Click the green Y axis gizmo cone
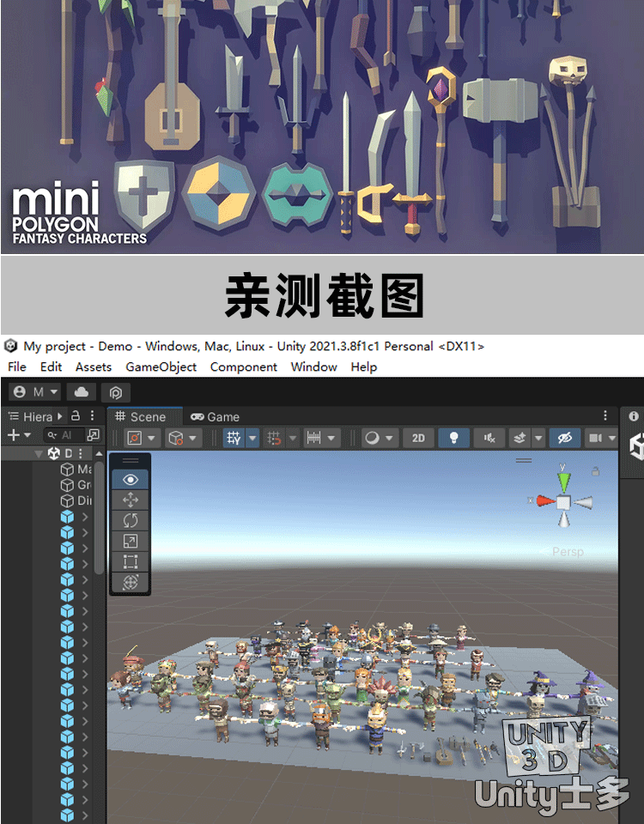 tap(563, 481)
